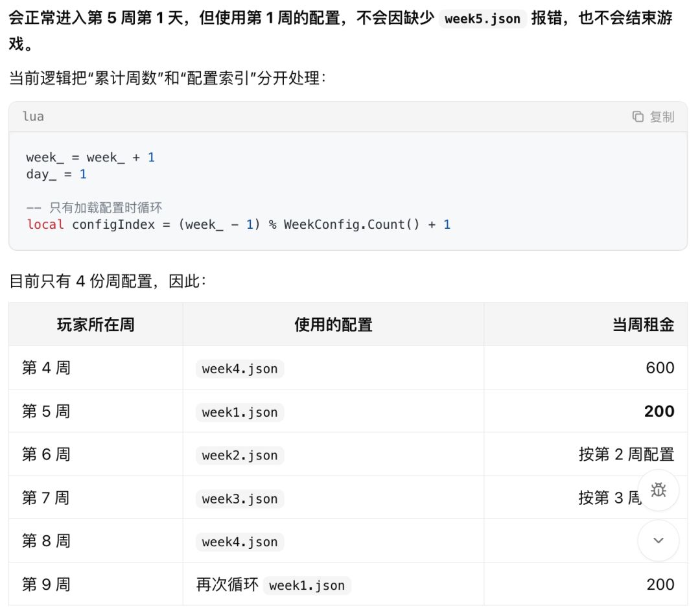700x615 pixels.
Task: Click 'week4.json' in the 第 8 周 row
Action: 240,542
